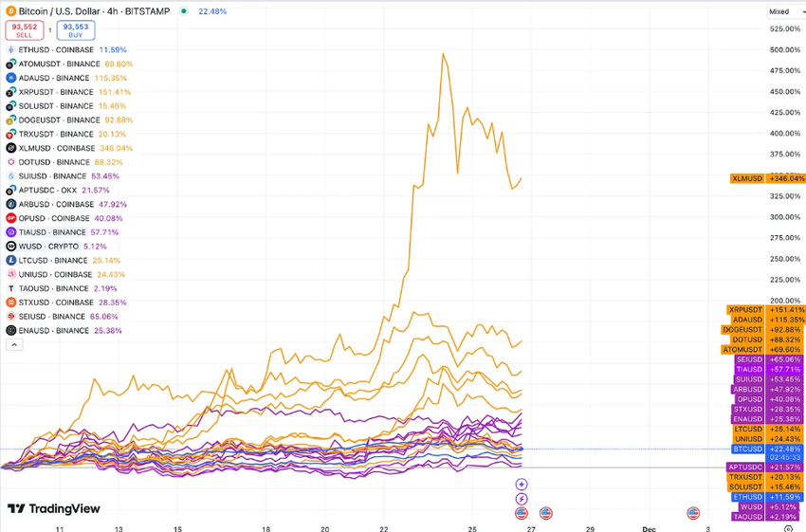Select the XLMUSD +346.04% price label

(768, 178)
